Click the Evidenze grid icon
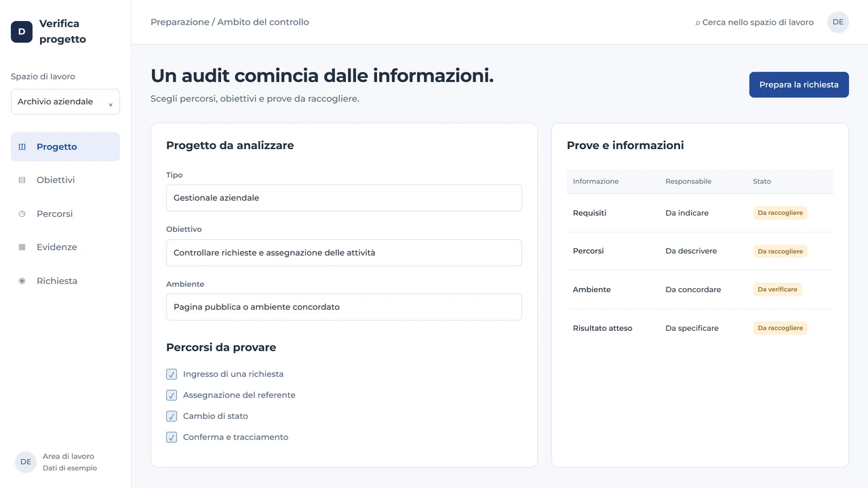Image resolution: width=868 pixels, height=488 pixels. [22, 247]
